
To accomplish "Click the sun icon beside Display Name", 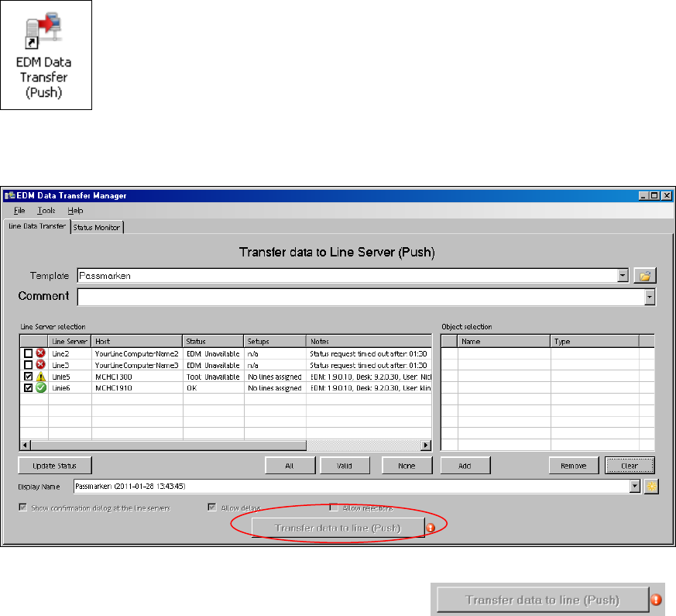I will [651, 487].
